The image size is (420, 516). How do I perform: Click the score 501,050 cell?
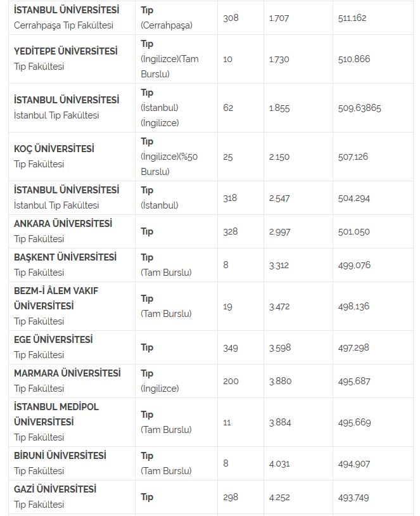[353, 231]
